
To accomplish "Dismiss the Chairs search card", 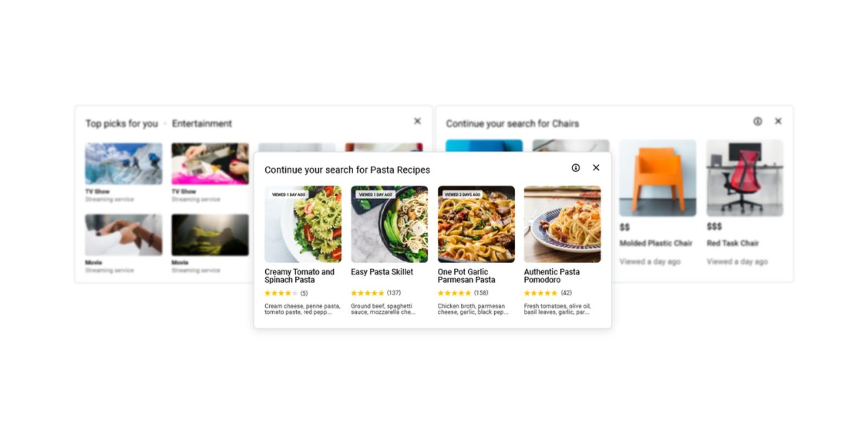I will coord(778,121).
